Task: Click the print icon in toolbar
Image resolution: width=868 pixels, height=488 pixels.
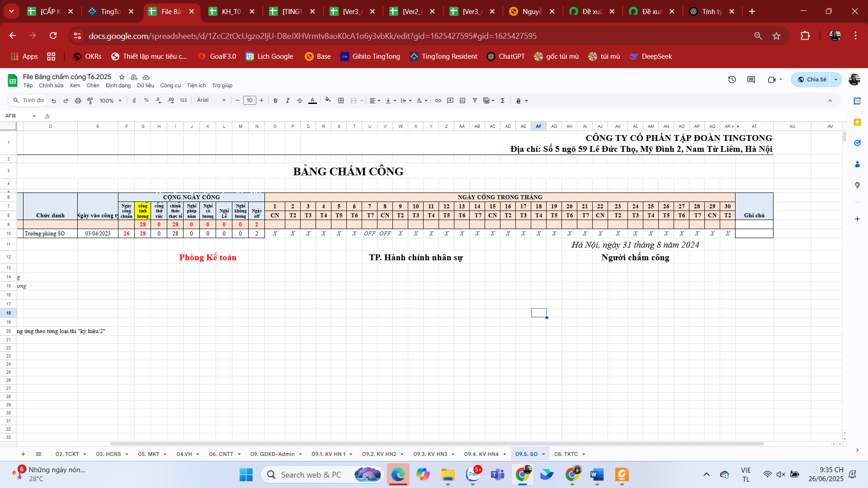Action: 78,100
